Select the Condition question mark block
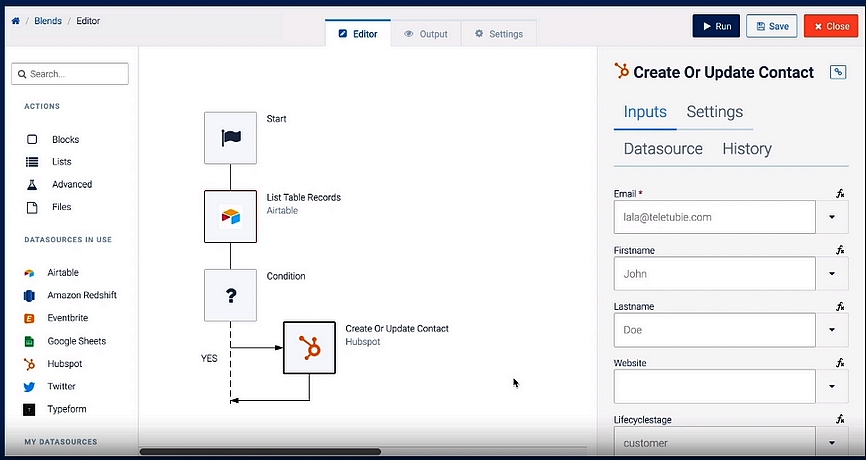This screenshot has width=866, height=460. coord(230,295)
